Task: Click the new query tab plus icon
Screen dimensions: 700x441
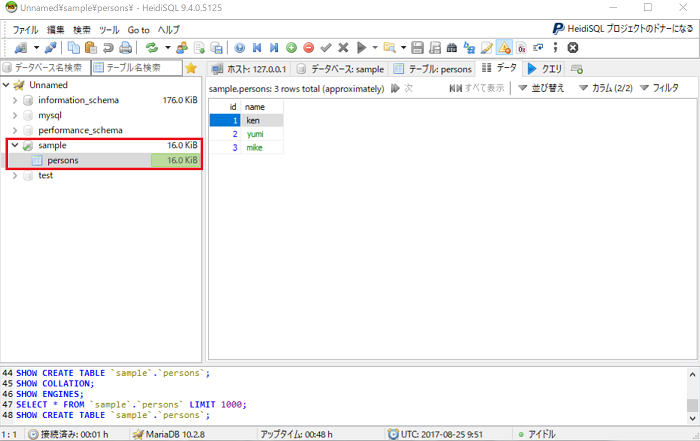Action: coord(577,69)
